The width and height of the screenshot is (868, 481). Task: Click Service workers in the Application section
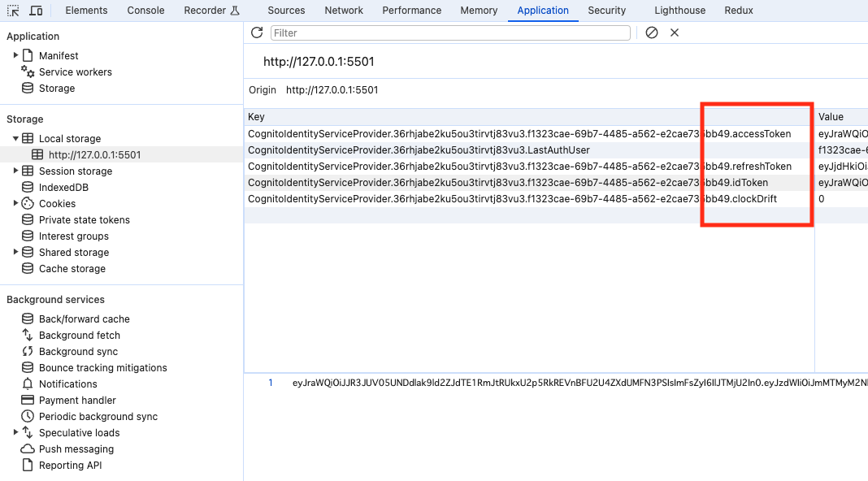74,71
